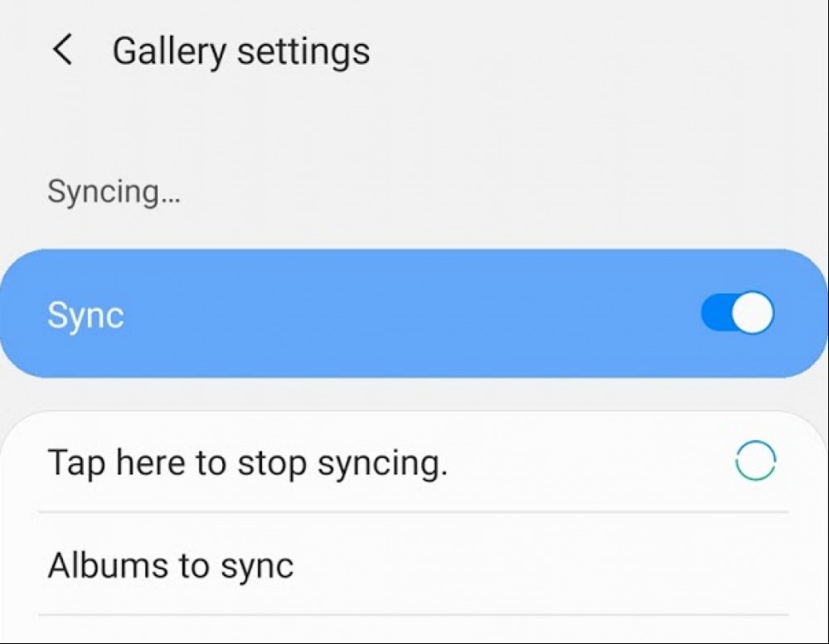Screen dimensions: 829x644
Task: Click the word 'settings' in the header
Action: click(x=303, y=51)
